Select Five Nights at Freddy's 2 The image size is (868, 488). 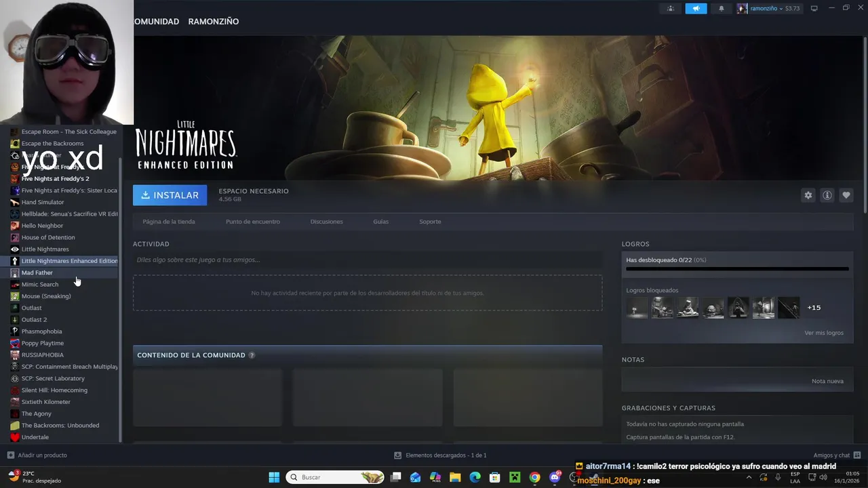point(64,179)
